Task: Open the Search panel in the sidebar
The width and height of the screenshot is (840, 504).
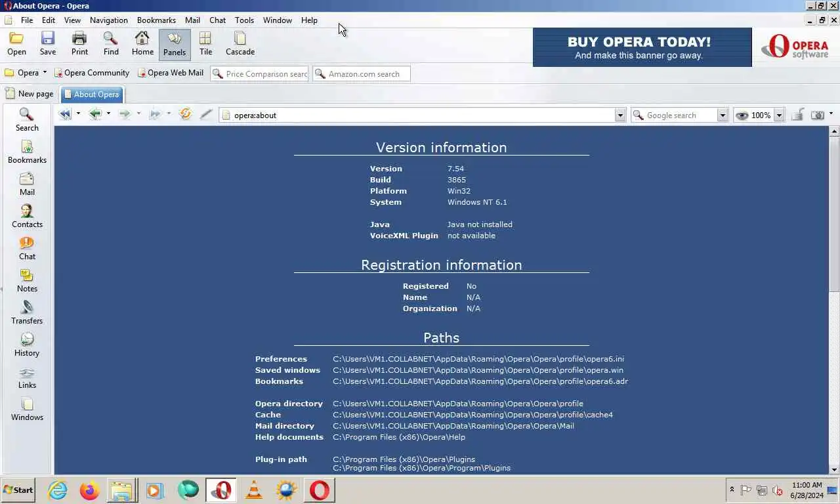Action: point(27,120)
